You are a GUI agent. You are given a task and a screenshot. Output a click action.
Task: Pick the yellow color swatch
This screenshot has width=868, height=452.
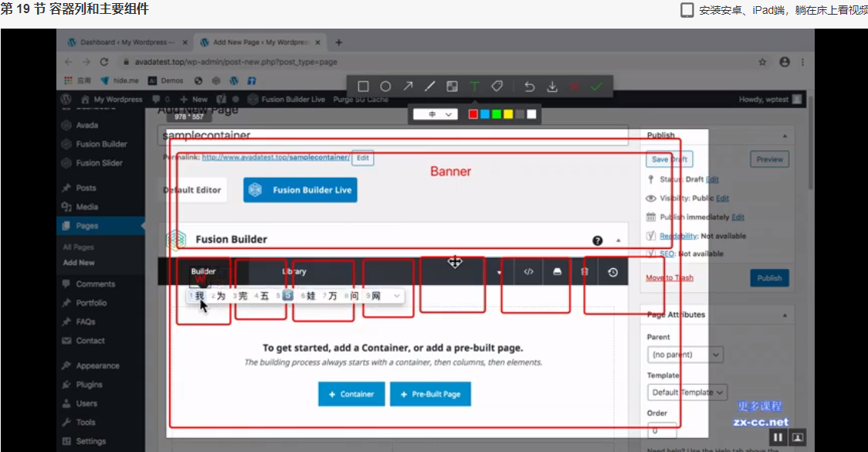508,114
